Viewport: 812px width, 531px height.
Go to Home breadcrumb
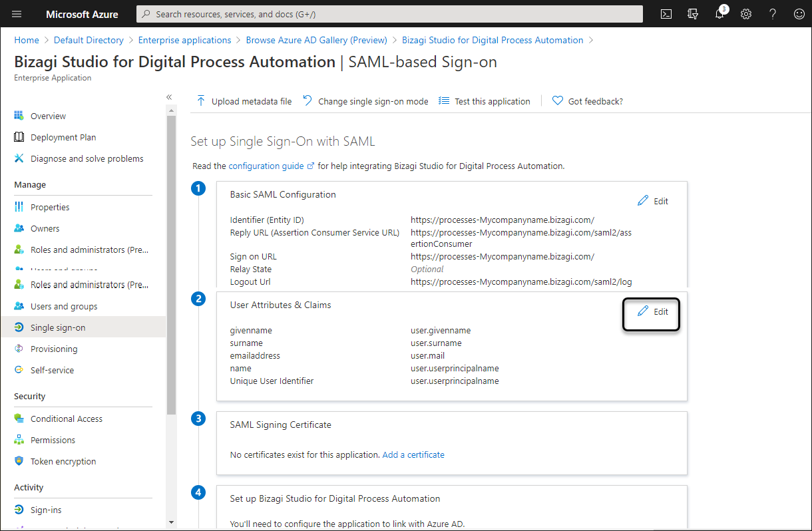pyautogui.click(x=27, y=40)
